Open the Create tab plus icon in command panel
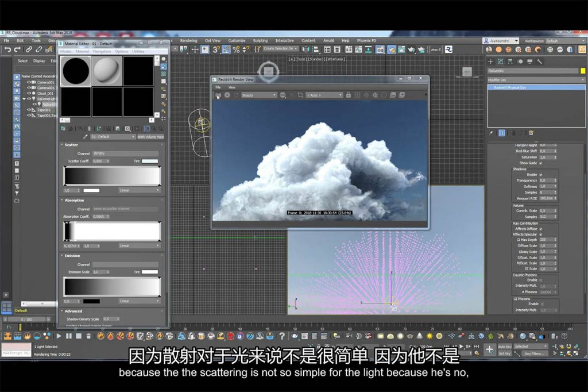This screenshot has height=392, width=588. tap(490, 61)
